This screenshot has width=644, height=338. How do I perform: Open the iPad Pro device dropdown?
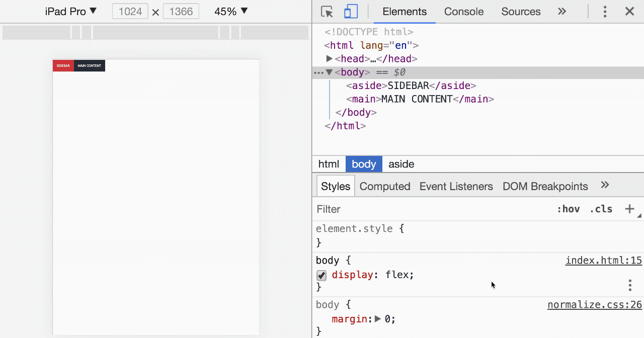point(70,11)
